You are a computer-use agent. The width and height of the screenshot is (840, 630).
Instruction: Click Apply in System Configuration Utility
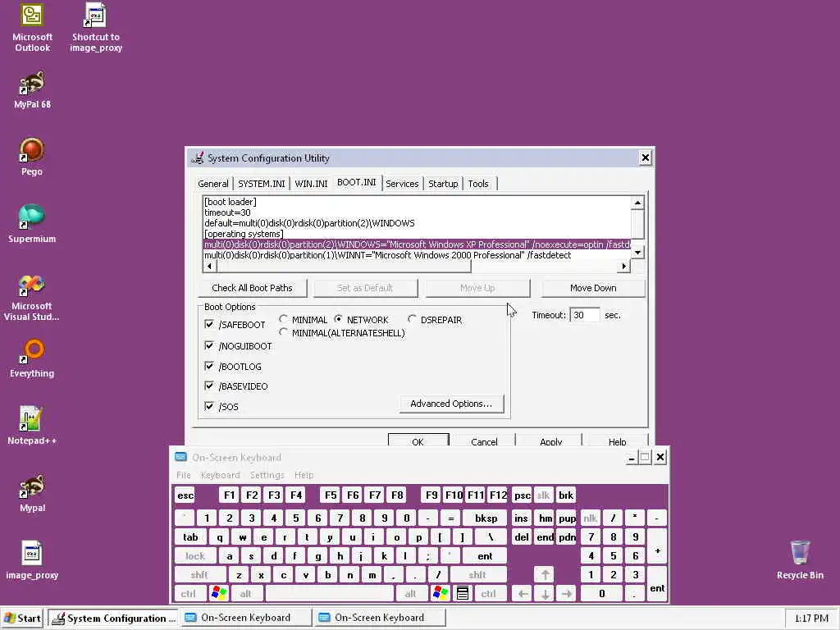point(550,441)
